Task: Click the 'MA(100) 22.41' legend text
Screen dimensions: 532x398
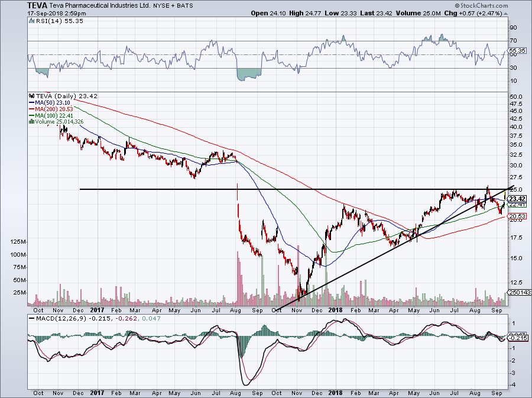Action: (54, 115)
